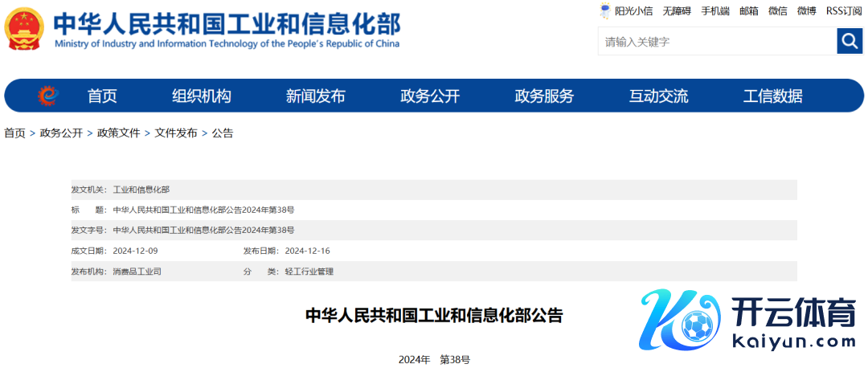Screen dimensions: 868x368
Task: Select 政务公开 in the main navigation bar
Action: (430, 96)
